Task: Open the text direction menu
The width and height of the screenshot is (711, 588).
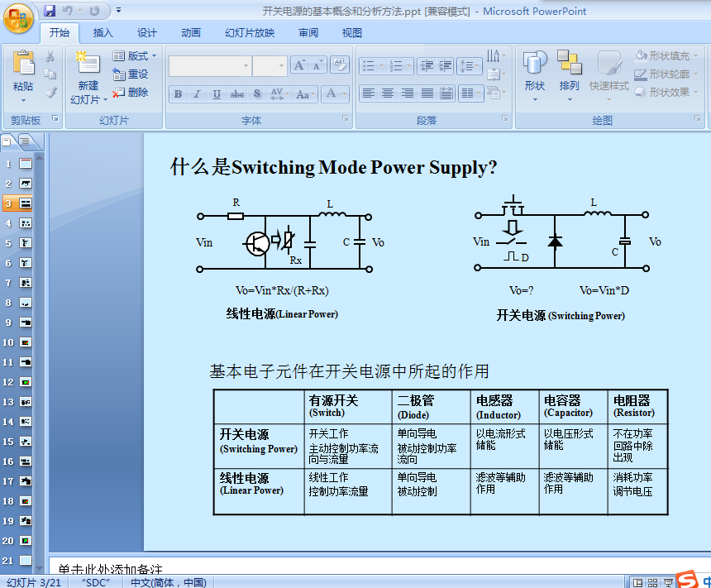Action: coord(496,56)
